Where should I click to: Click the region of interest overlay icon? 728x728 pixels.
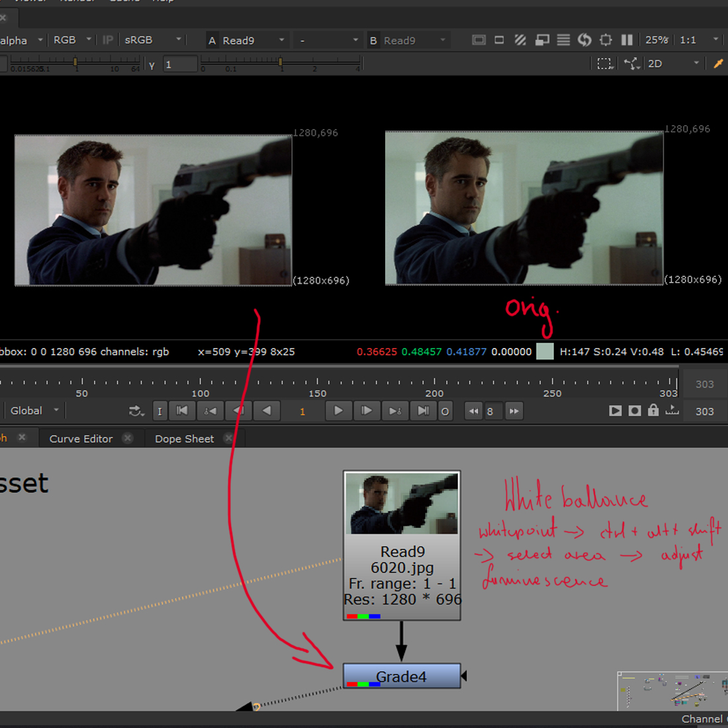(x=542, y=40)
